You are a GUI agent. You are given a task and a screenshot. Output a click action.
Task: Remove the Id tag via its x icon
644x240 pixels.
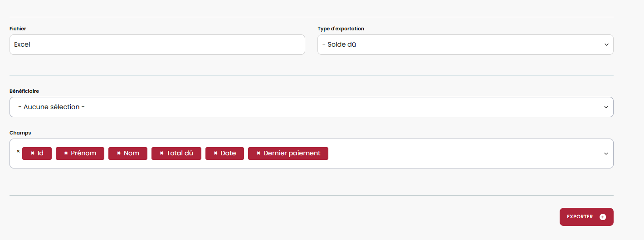coord(33,154)
